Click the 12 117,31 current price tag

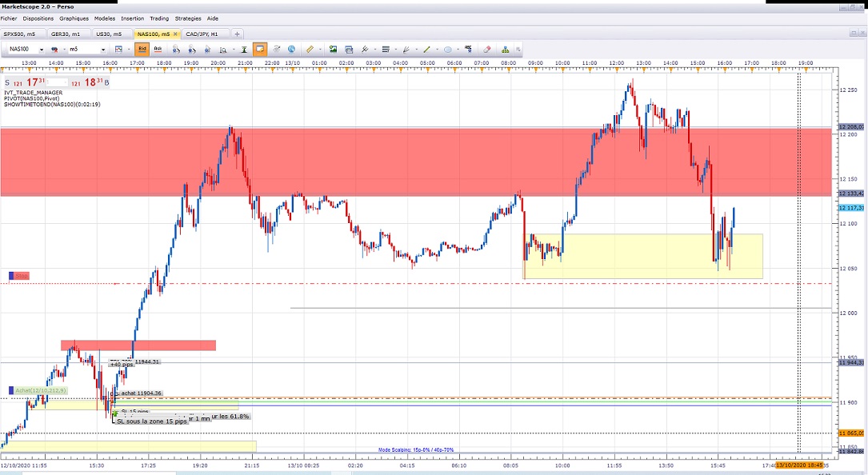coord(851,208)
